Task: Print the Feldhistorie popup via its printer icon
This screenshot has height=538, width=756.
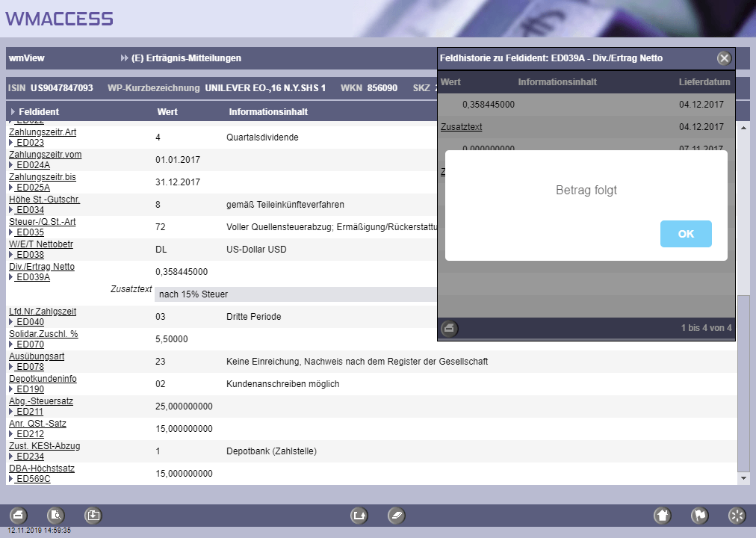Action: coord(449,328)
